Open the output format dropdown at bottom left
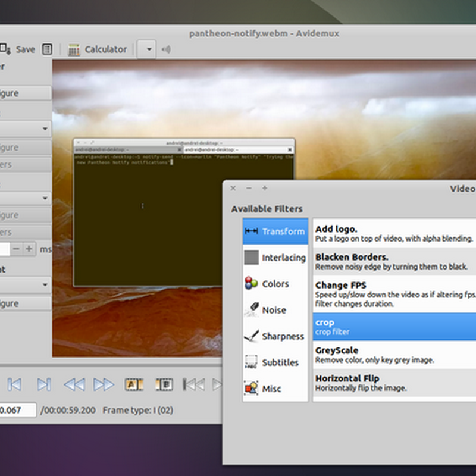 [x=26, y=285]
